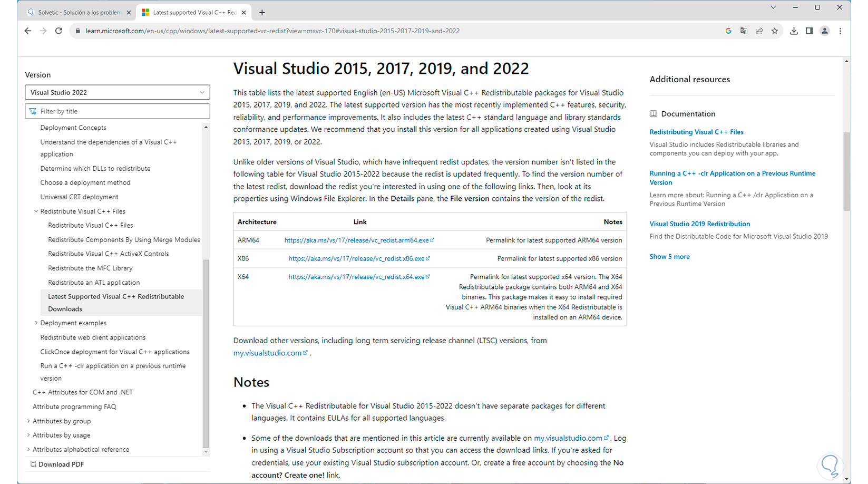Close the Latest supported Visual C++ tab
This screenshot has height=484, width=868.
coord(243,12)
